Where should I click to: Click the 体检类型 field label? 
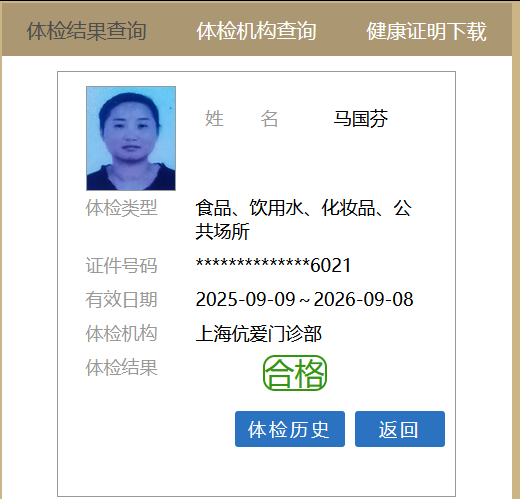click(x=121, y=208)
